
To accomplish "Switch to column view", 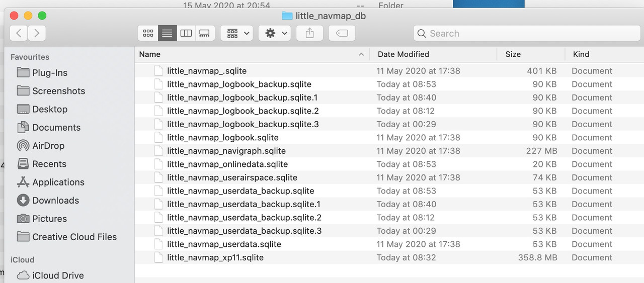I will pos(186,33).
